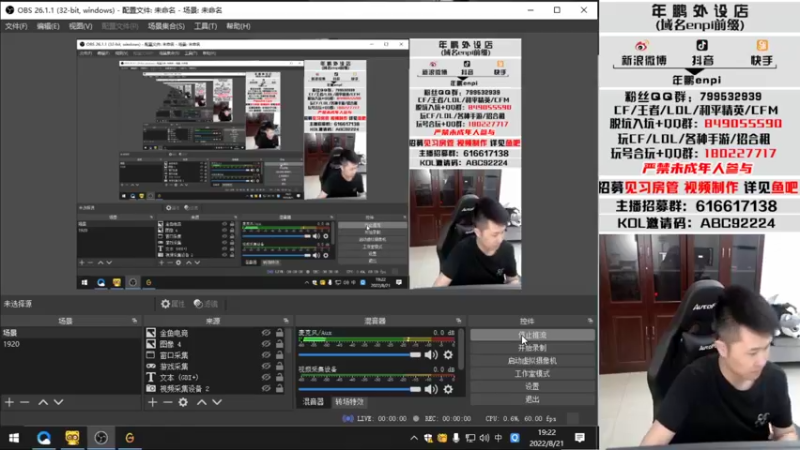The image size is (800, 450).
Task: Open the yellow face app in taskbar
Action: tap(72, 438)
